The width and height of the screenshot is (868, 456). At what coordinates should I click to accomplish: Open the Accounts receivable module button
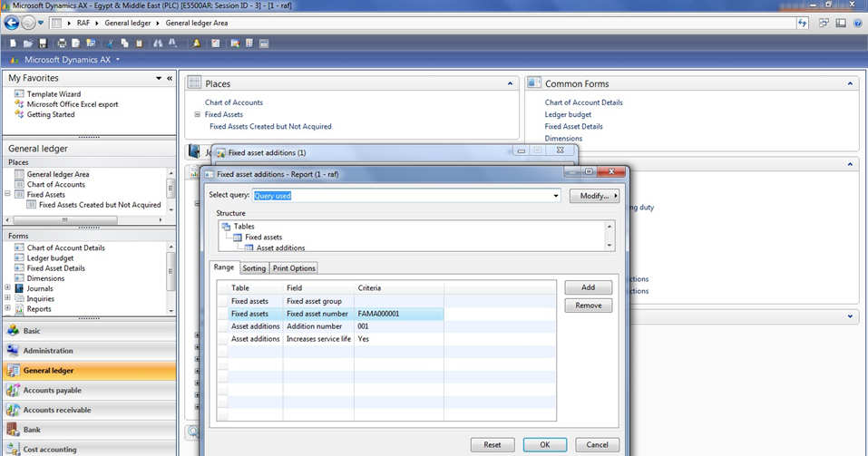click(89, 410)
